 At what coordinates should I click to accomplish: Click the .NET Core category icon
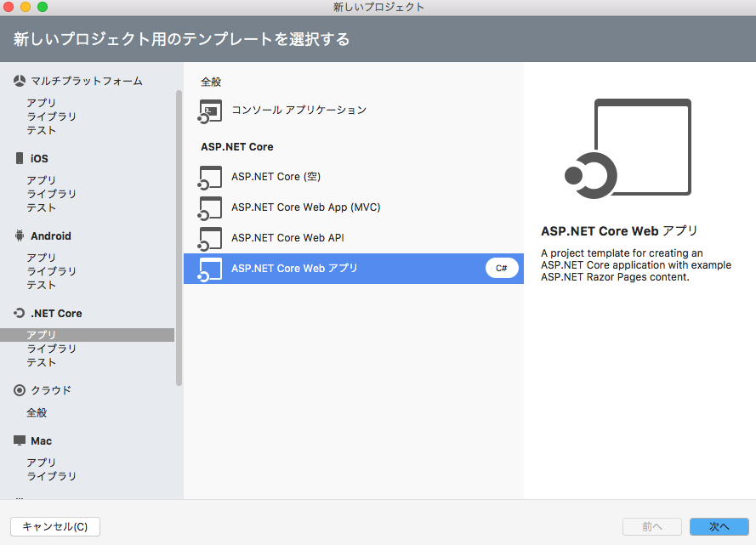tap(20, 313)
